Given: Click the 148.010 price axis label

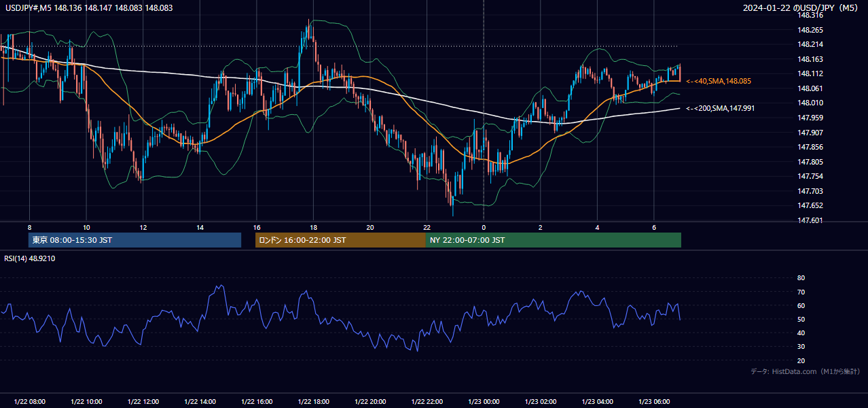Looking at the screenshot, I should point(811,103).
